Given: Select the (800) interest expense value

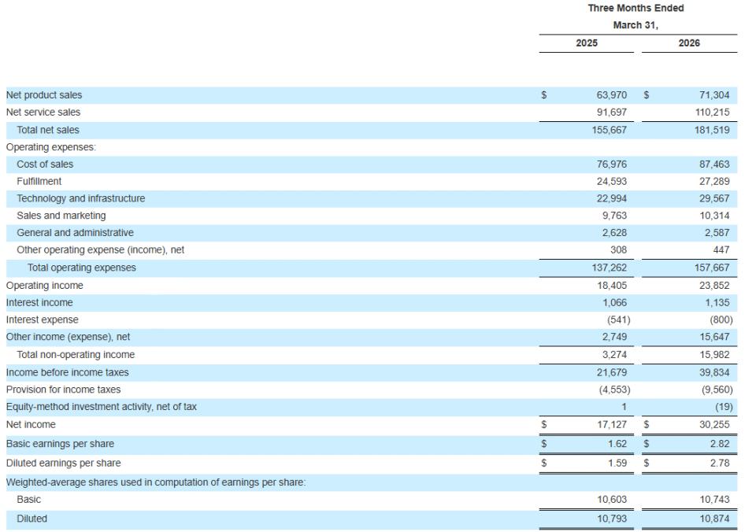Looking at the screenshot, I should pyautogui.click(x=721, y=320).
